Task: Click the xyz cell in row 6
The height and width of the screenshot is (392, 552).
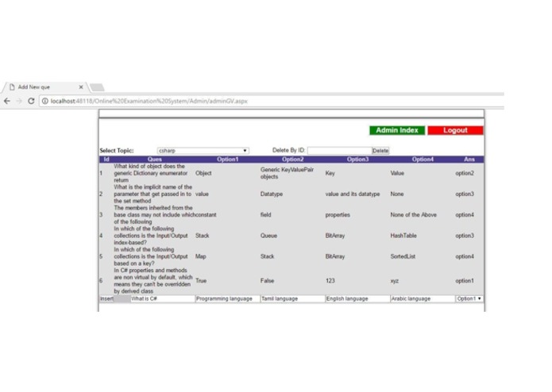Action: 395,281
